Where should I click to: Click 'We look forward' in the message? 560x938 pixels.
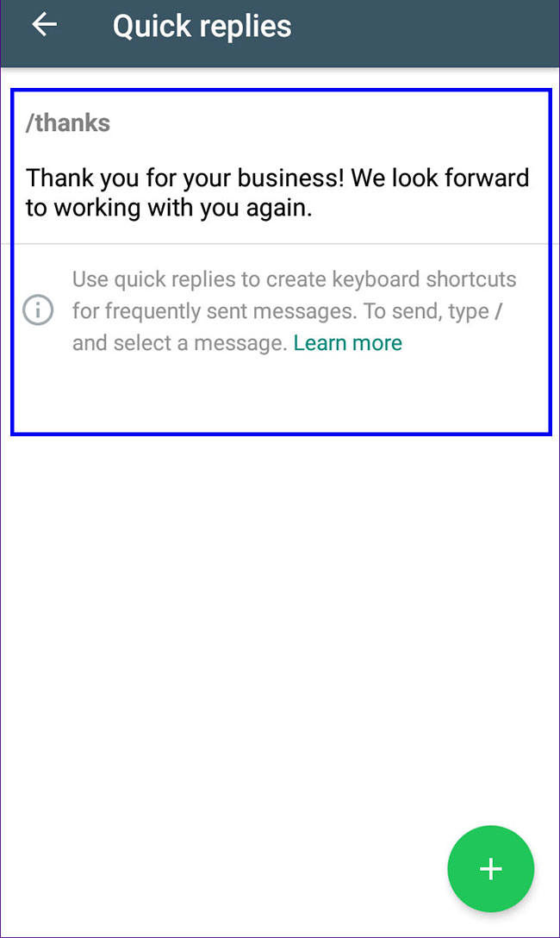point(440,178)
